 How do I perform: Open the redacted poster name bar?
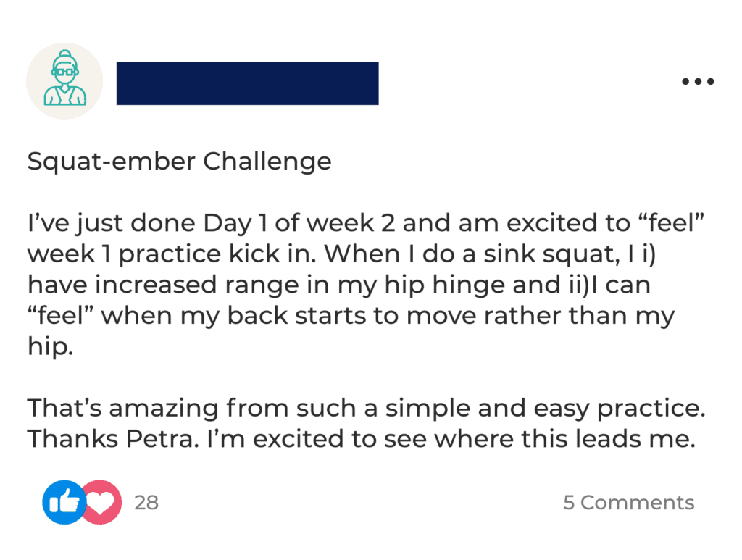point(248,83)
